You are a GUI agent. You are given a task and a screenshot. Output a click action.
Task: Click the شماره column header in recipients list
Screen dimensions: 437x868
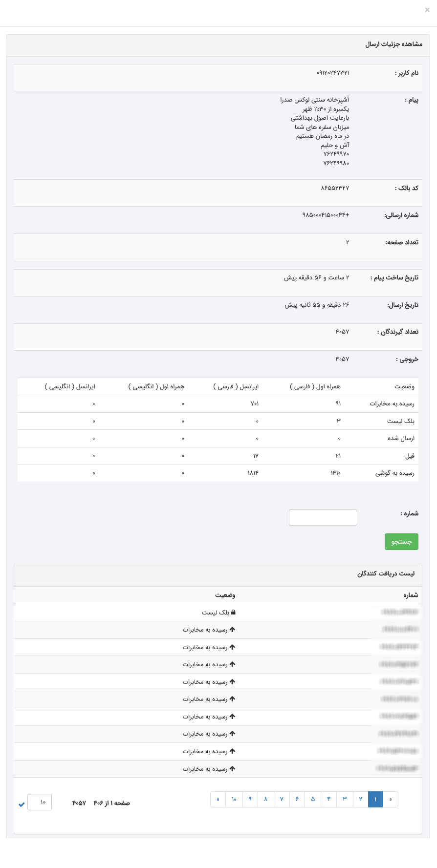click(411, 595)
